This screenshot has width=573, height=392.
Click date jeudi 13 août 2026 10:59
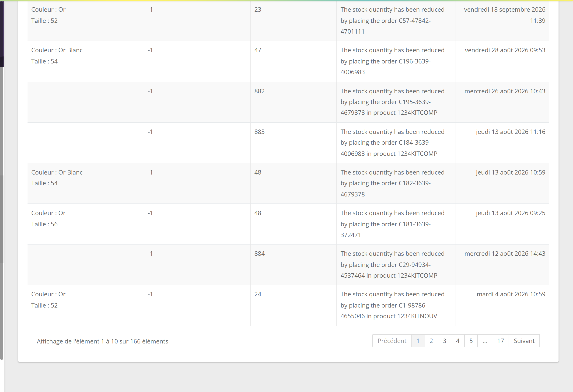[x=510, y=172]
